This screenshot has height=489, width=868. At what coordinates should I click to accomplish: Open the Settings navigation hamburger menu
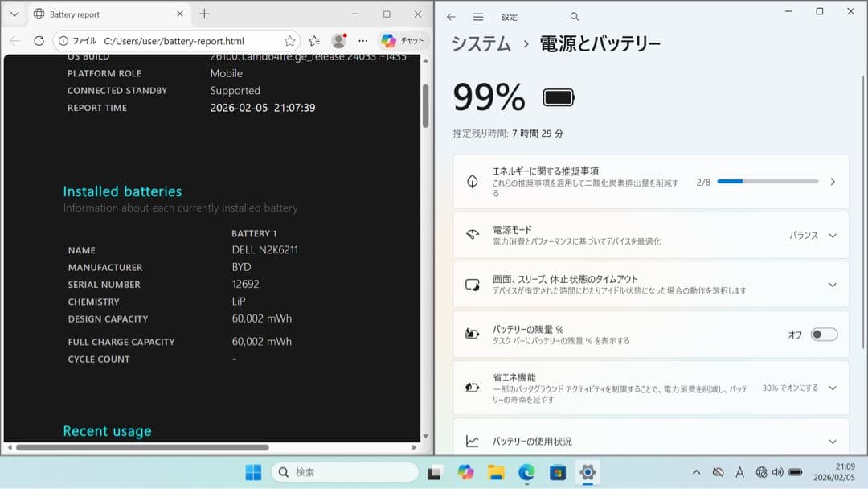(479, 16)
